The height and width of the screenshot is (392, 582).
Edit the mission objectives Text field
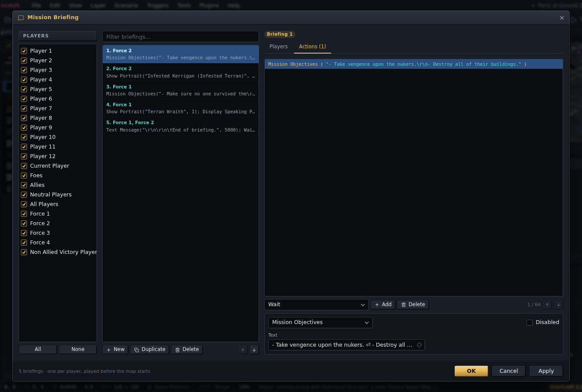[x=347, y=345]
